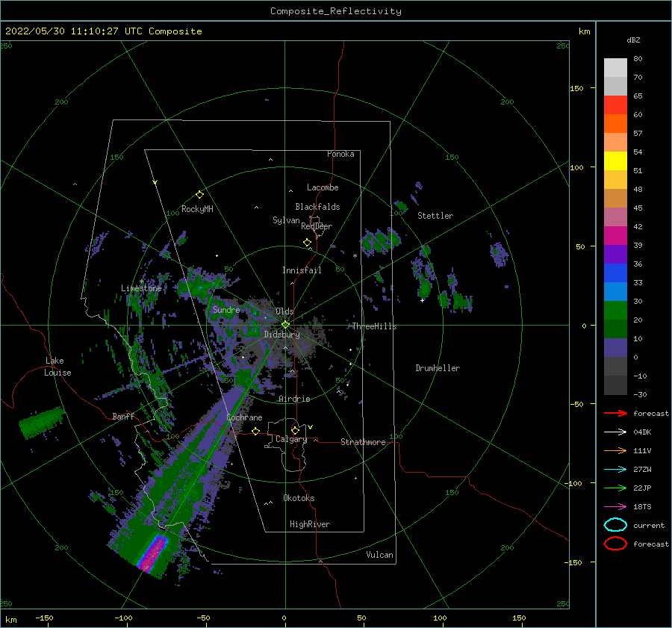672x628 pixels.
Task: Click the Calgary city label
Action: tap(291, 439)
